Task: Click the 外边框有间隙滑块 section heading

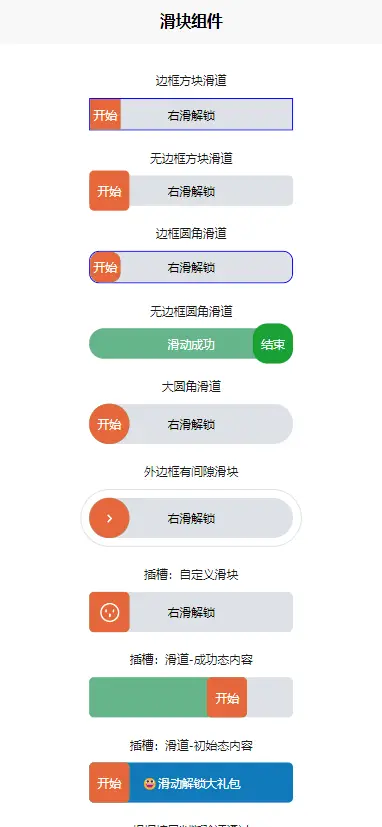Action: click(x=191, y=472)
